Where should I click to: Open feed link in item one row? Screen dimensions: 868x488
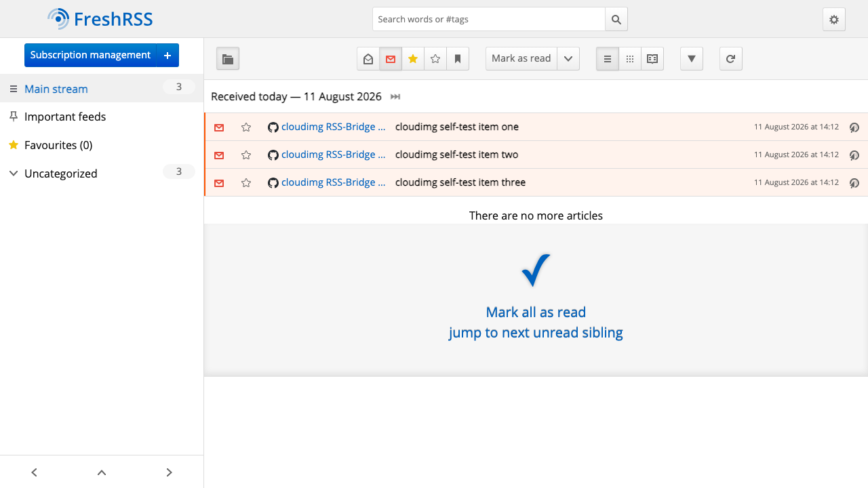[327, 127]
